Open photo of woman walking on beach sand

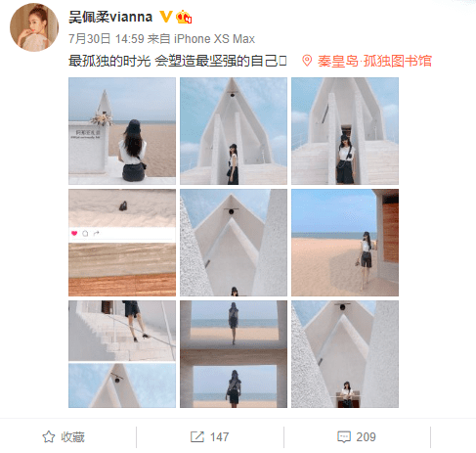345,243
